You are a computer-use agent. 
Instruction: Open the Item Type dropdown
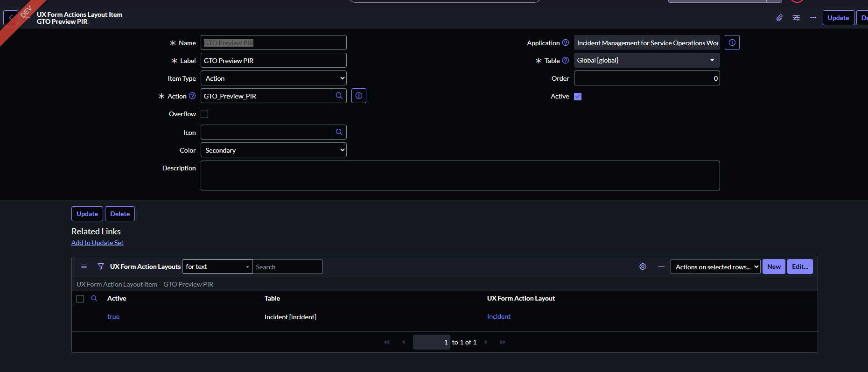[273, 78]
